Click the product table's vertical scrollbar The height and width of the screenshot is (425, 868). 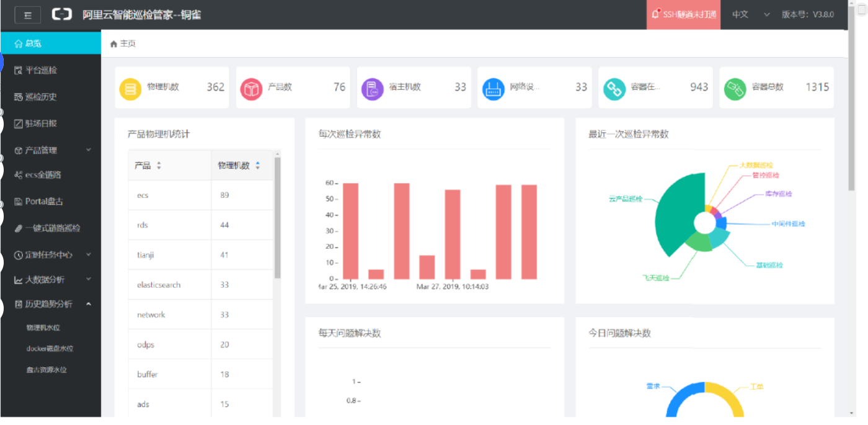[x=278, y=217]
